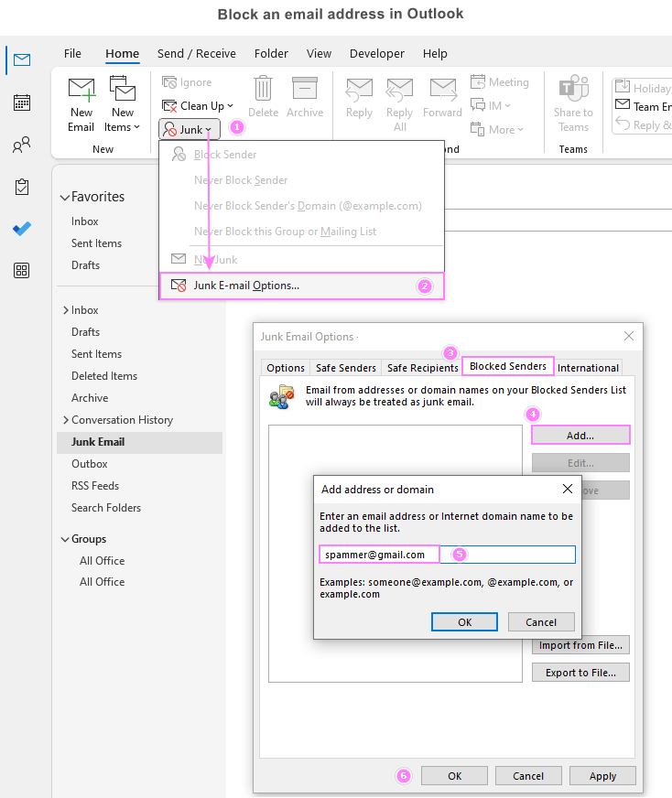This screenshot has width=672, height=798.
Task: Click OK in Junk Email Options dialog
Action: point(455,776)
